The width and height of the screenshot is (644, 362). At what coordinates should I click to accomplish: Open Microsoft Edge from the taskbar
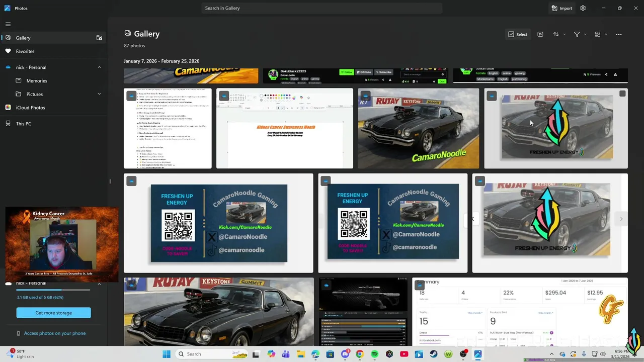[315, 354]
